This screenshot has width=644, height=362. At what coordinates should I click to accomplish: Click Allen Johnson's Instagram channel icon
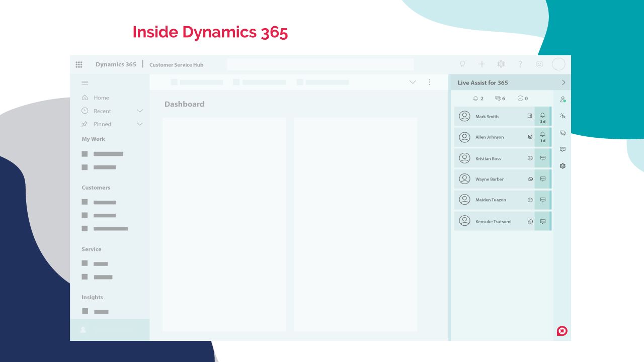[530, 137]
